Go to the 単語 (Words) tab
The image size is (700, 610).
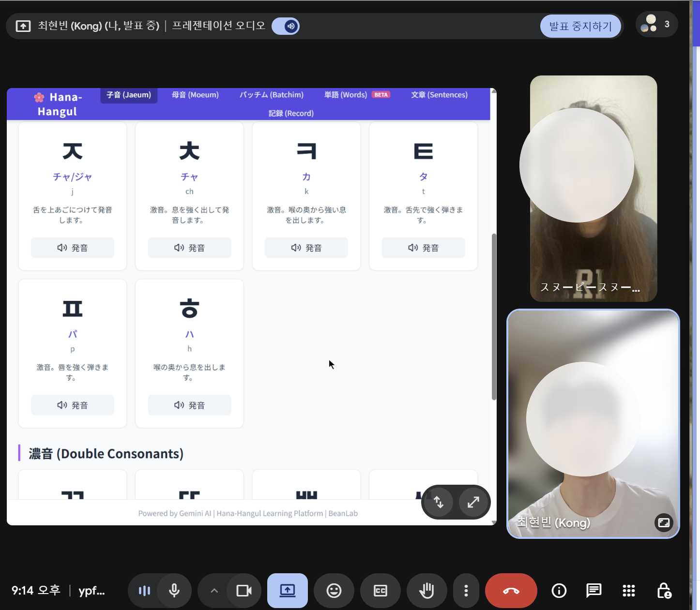pos(346,95)
